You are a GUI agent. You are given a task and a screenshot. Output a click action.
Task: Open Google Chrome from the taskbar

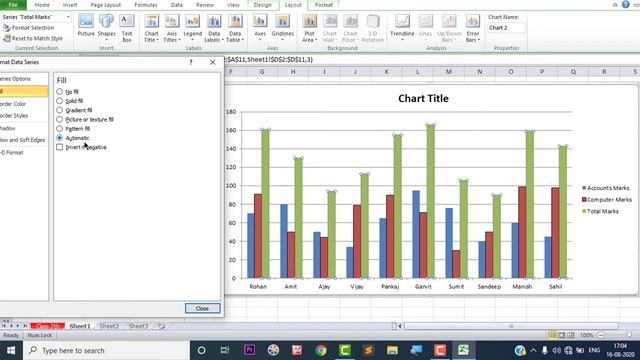(x=321, y=350)
